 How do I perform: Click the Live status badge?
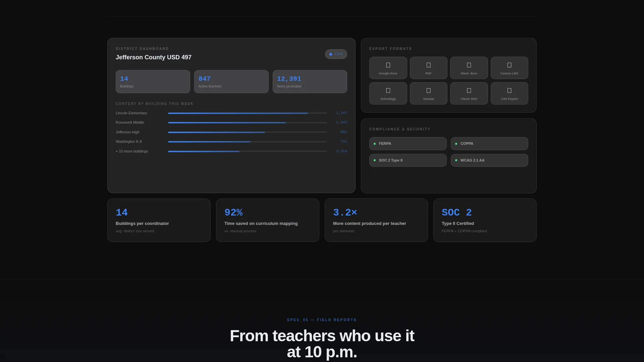click(336, 54)
